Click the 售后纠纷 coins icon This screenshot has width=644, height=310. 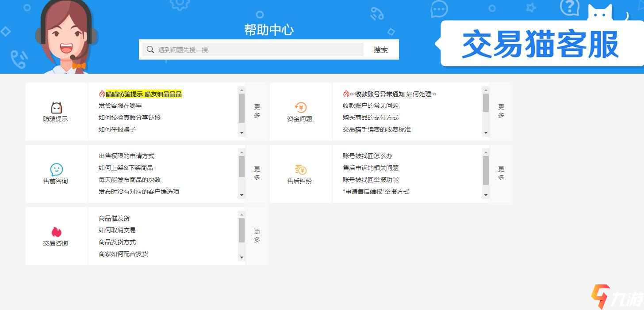click(300, 170)
